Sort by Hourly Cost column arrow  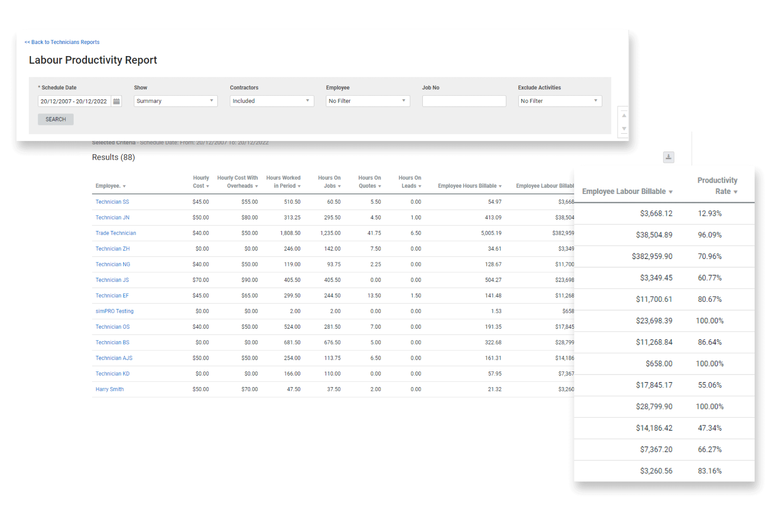pos(208,187)
